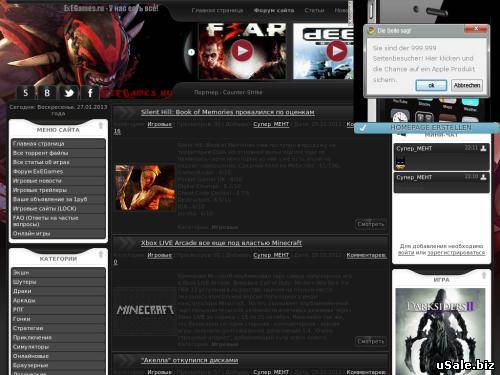The height and width of the screenshot is (375, 500).
Task: Open the VKontakte social icon
Action: (x=47, y=93)
